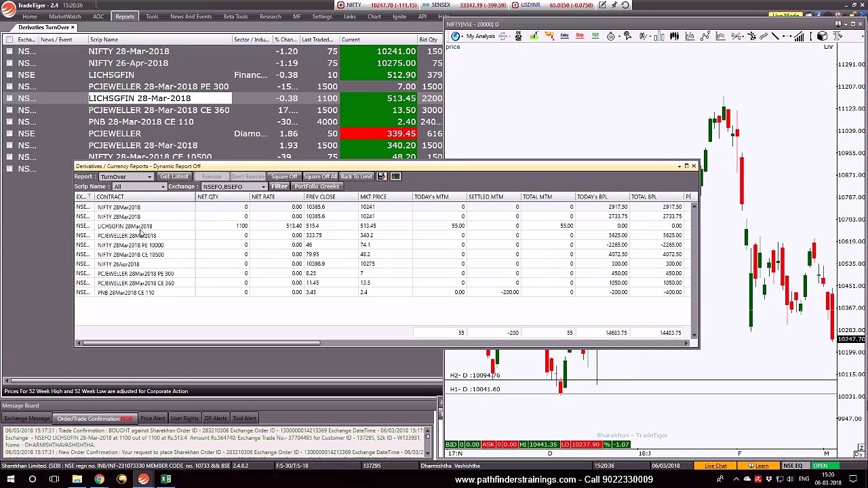Click the grid columns icon in report window
This screenshot has width=868, height=488.
click(x=395, y=176)
